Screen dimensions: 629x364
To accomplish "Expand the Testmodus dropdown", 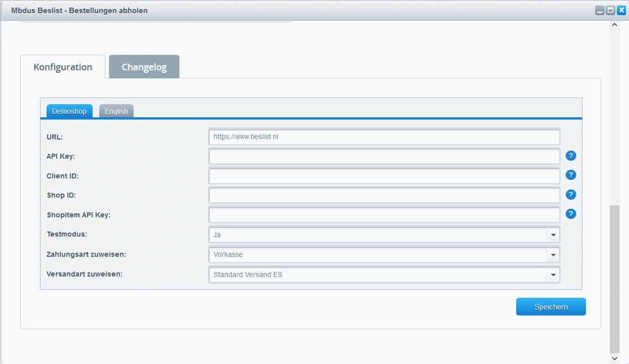I will point(553,235).
